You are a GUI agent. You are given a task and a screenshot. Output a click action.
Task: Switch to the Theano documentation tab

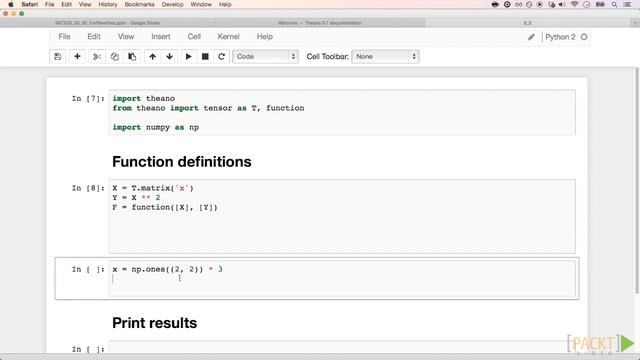click(320, 23)
